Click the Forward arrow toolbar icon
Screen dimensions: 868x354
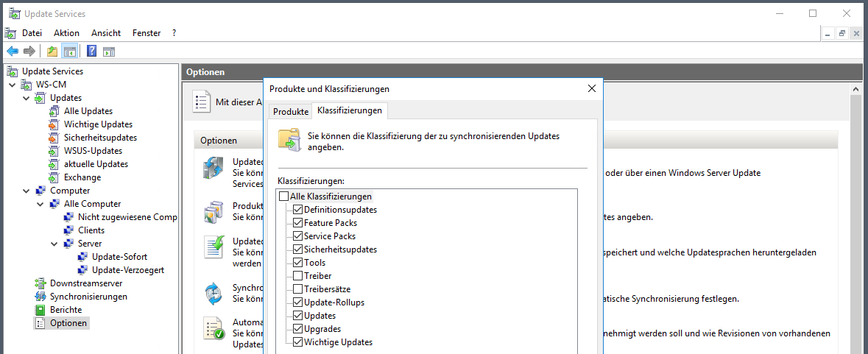(x=29, y=52)
